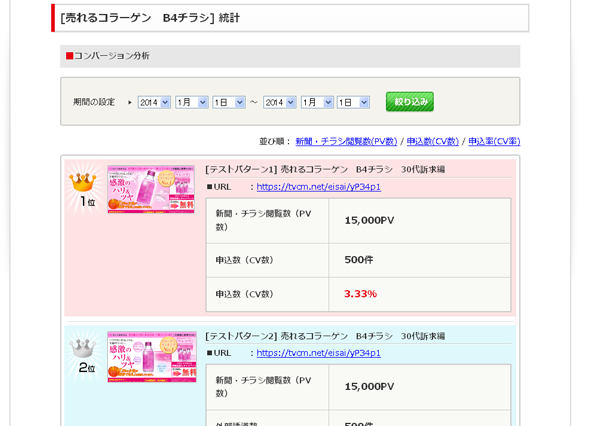Expand the end month dropdown
Screen dimensions: 600x426
[x=316, y=102]
